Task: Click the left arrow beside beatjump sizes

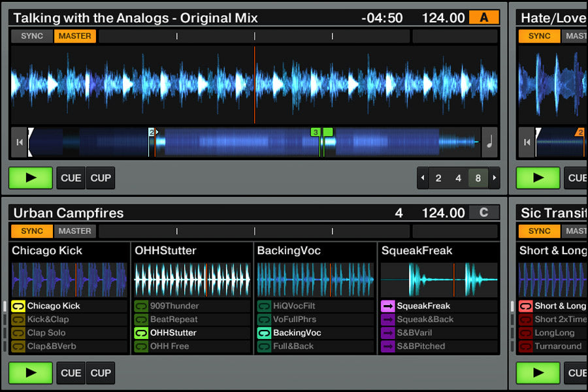Action: [x=423, y=177]
